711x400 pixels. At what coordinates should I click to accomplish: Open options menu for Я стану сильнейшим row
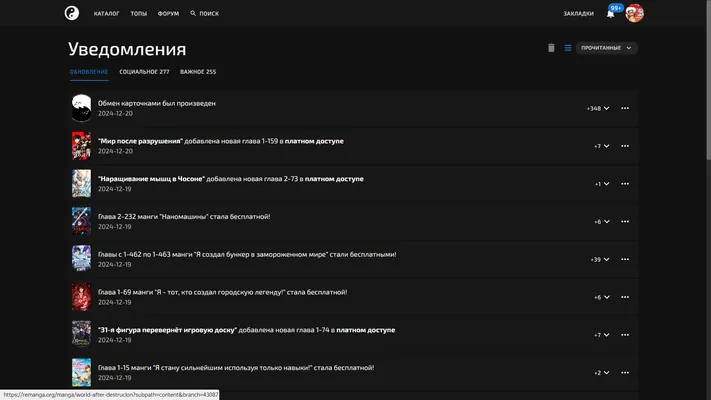click(x=625, y=373)
